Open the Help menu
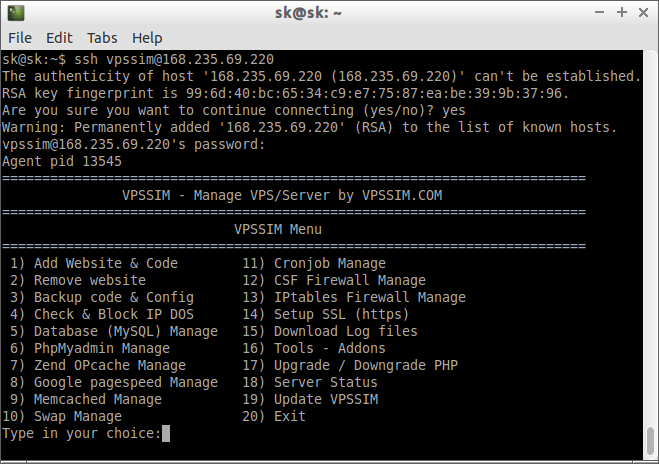The image size is (659, 464). coord(147,38)
